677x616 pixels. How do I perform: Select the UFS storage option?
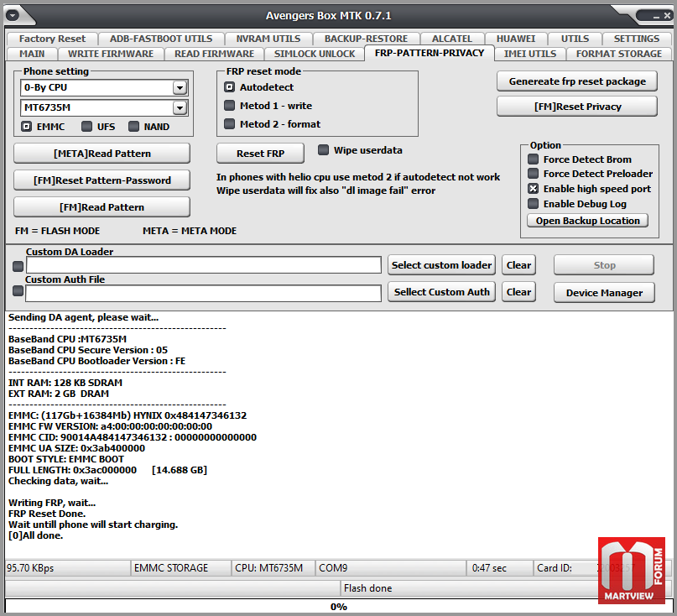[x=86, y=127]
